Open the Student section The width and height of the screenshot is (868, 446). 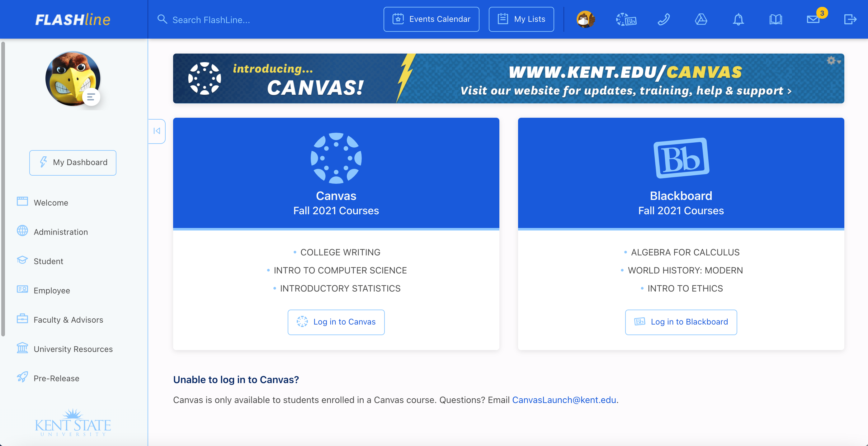[x=48, y=261]
